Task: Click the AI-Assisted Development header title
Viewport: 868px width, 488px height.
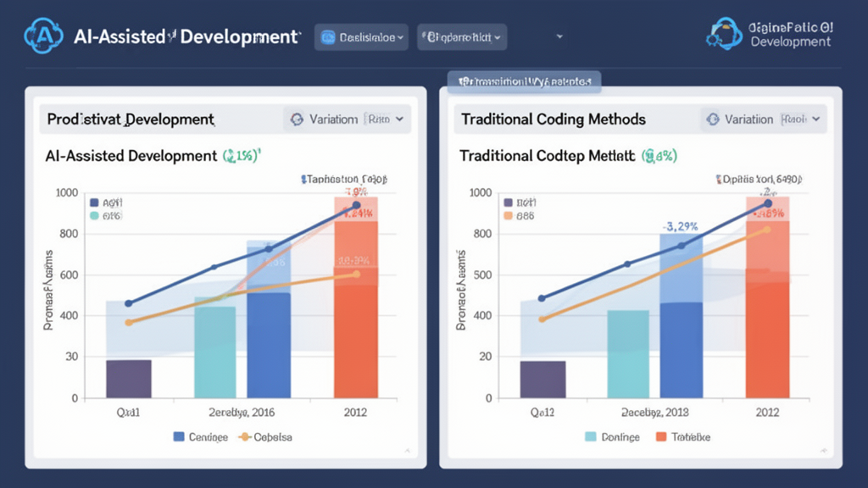Action: coord(186,37)
